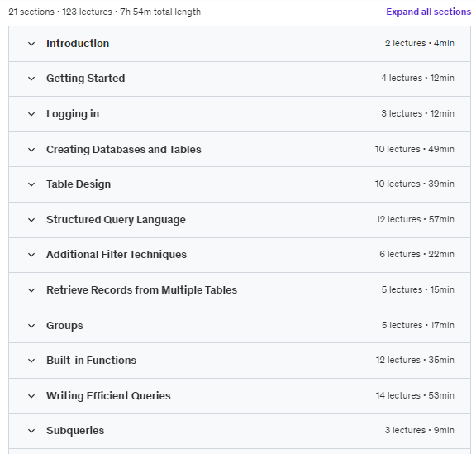Open the Creating Databases and Tables title
476x454 pixels.
124,150
